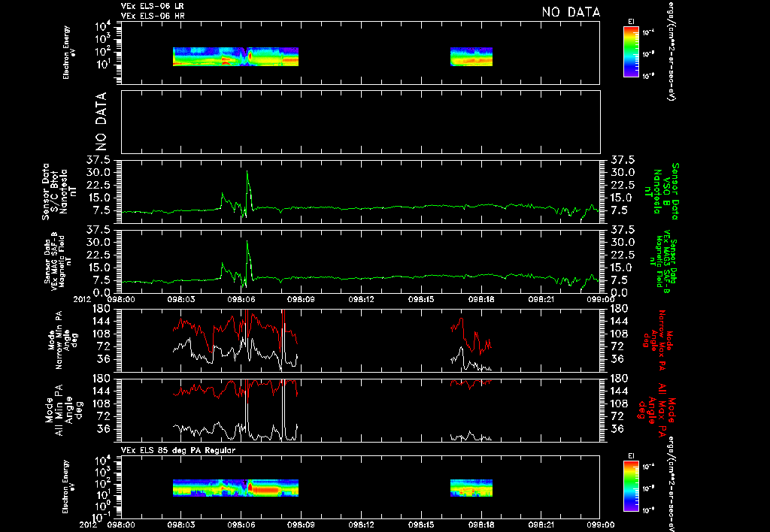Click the 85 deg PA spectrogram data segment near 098:17
The image size is (770, 532).
coord(471,488)
